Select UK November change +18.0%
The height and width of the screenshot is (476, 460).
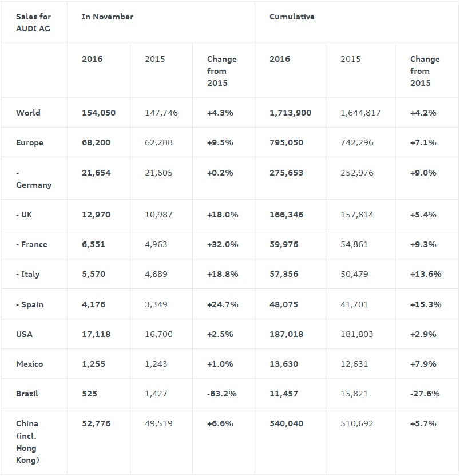click(x=223, y=215)
